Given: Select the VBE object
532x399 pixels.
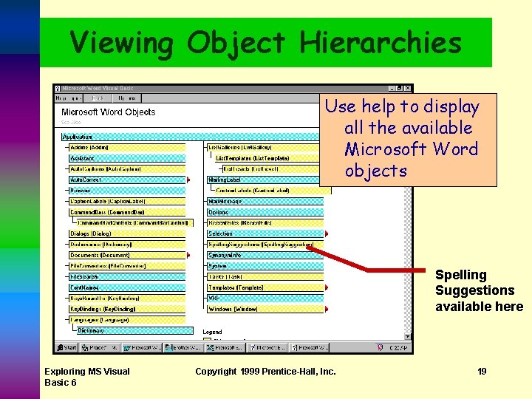Looking at the screenshot, I should point(265,299).
